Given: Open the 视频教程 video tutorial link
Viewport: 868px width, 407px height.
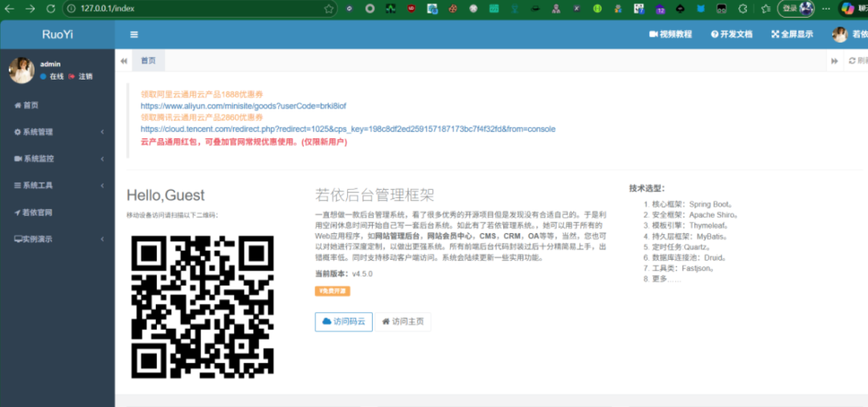Looking at the screenshot, I should pos(670,35).
